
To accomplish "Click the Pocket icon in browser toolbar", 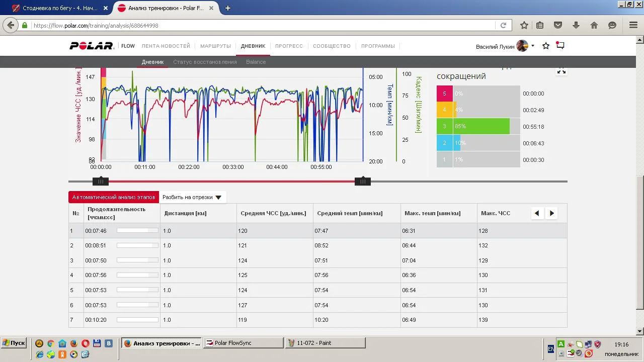I will point(558,25).
